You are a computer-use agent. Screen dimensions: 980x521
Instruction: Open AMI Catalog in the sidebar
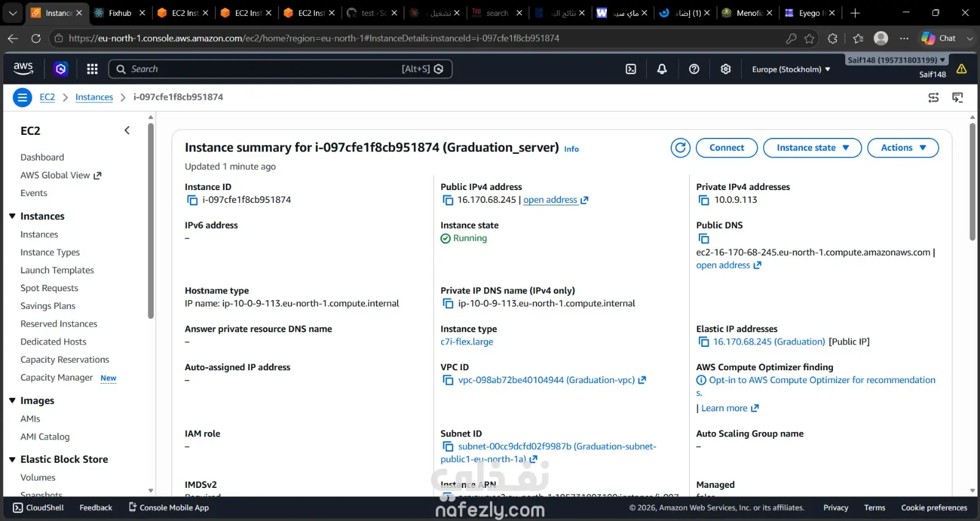[x=45, y=437]
